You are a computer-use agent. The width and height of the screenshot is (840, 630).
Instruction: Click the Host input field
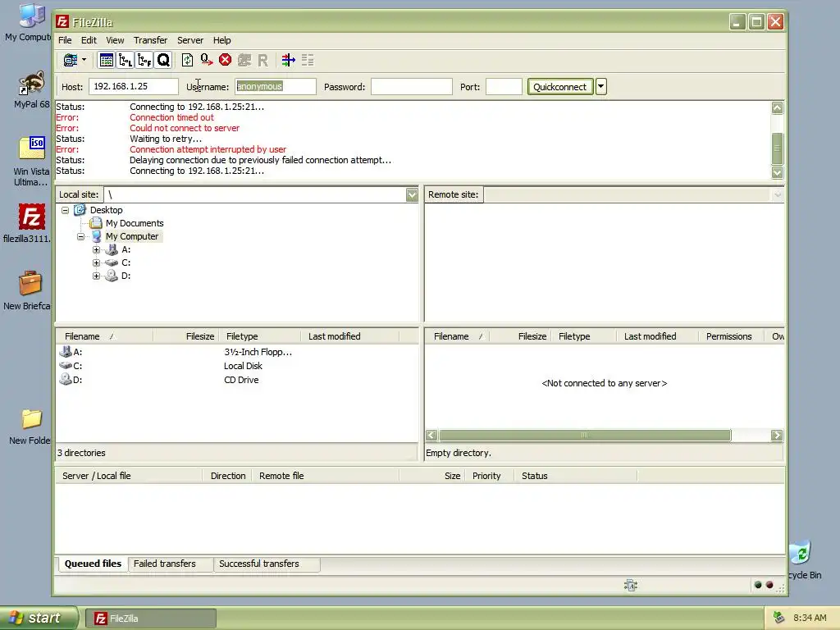pos(134,86)
